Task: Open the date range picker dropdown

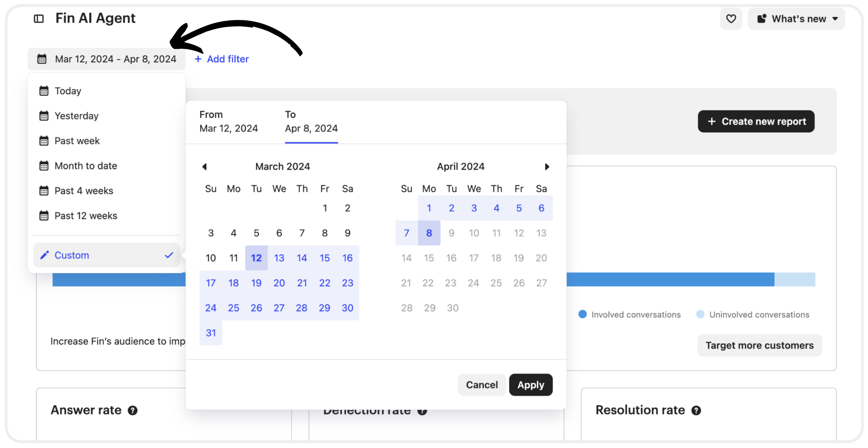Action: point(107,59)
